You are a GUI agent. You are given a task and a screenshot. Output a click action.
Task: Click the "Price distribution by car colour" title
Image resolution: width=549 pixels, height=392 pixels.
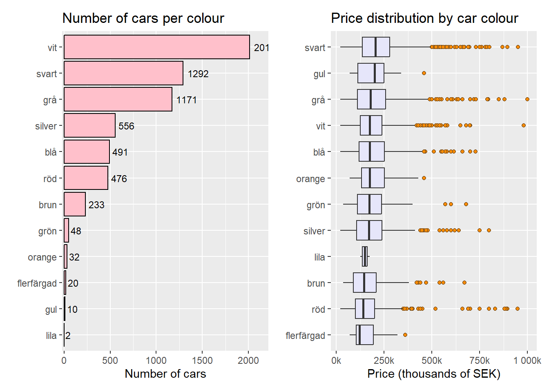tap(424, 18)
